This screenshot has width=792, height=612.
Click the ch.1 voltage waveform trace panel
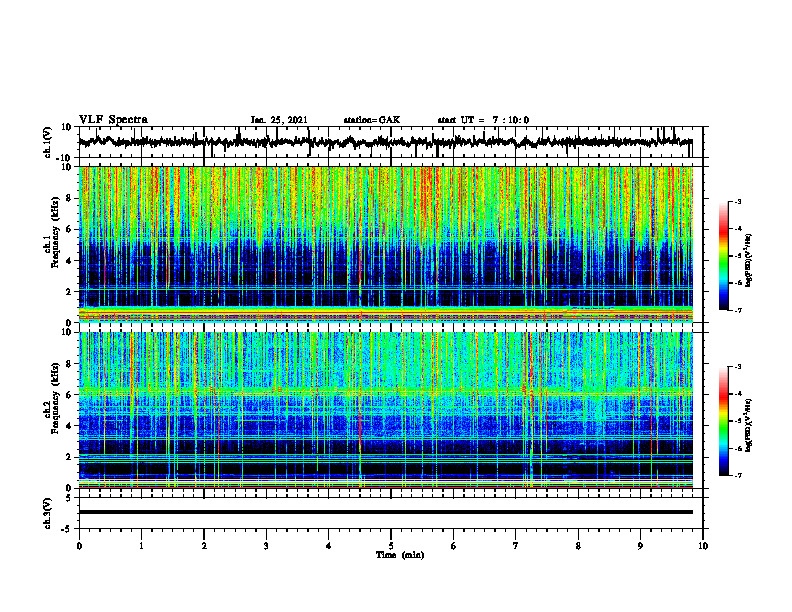pos(390,142)
